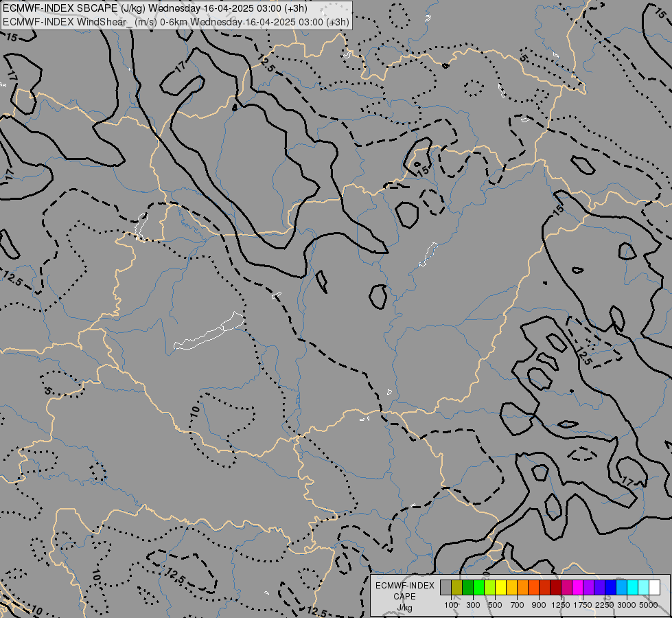The image size is (672, 618).
Task: Click the 2250 tick label in legend
Action: click(x=604, y=605)
